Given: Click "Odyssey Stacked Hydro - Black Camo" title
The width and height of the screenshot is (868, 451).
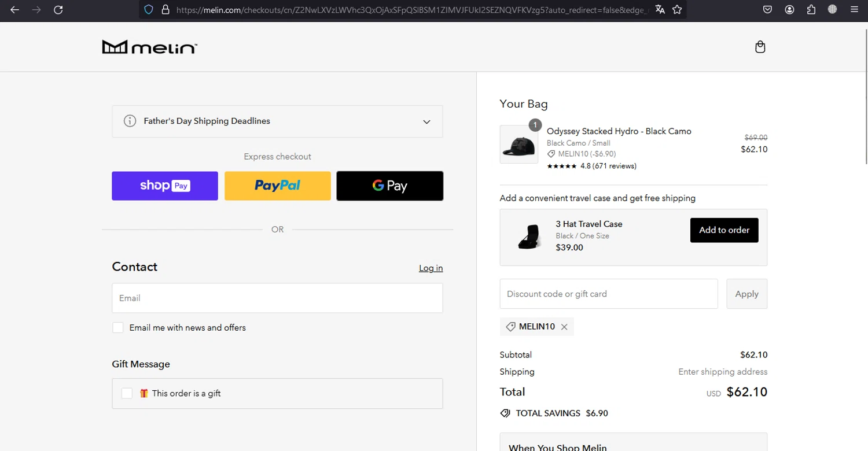Looking at the screenshot, I should click(619, 131).
